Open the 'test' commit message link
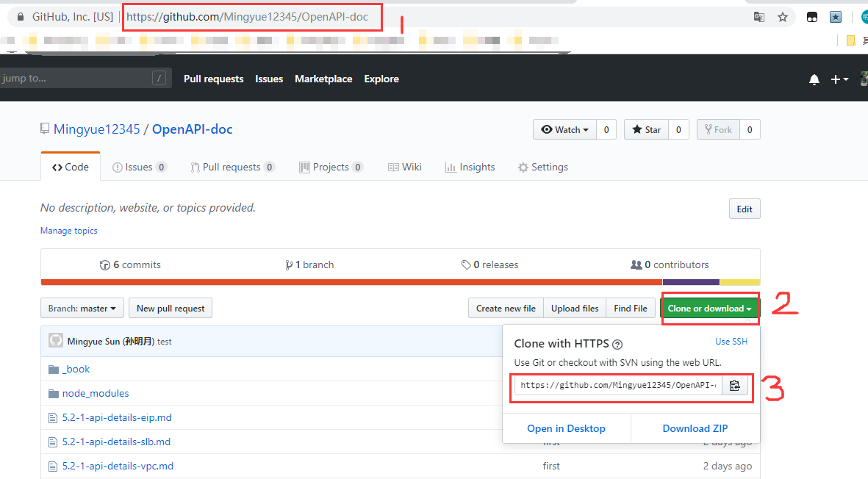This screenshot has height=479, width=868. (165, 342)
